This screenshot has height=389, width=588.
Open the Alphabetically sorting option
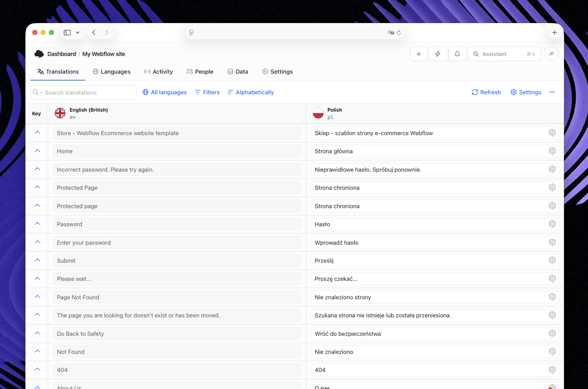coord(250,92)
